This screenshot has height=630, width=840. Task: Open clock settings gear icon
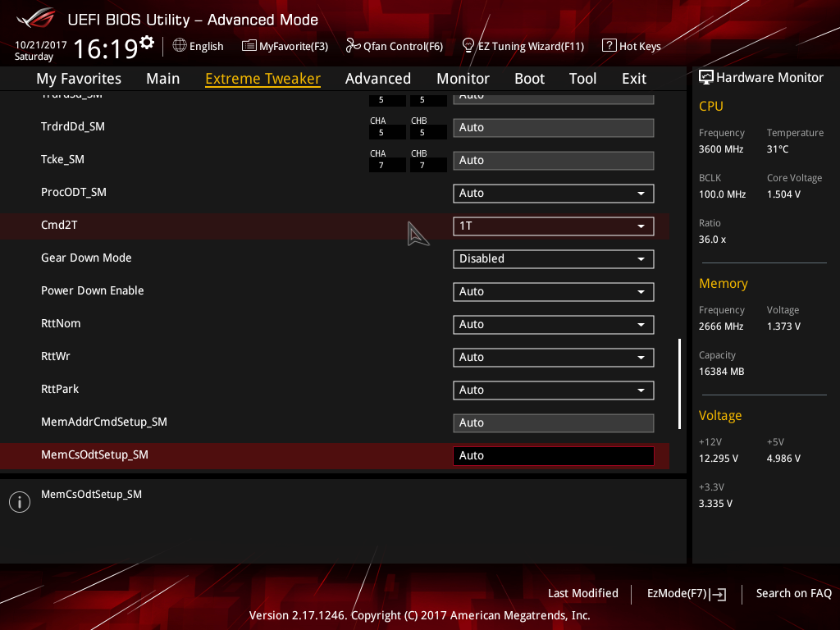tap(146, 42)
